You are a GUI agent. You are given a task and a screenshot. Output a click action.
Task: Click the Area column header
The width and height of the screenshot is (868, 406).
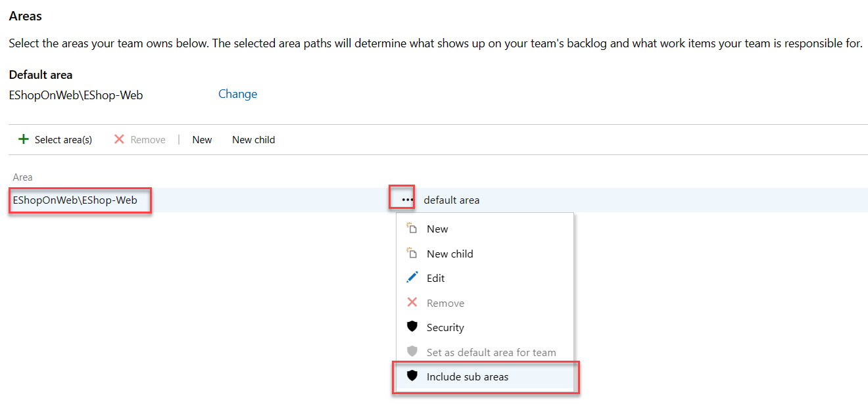[x=23, y=177]
